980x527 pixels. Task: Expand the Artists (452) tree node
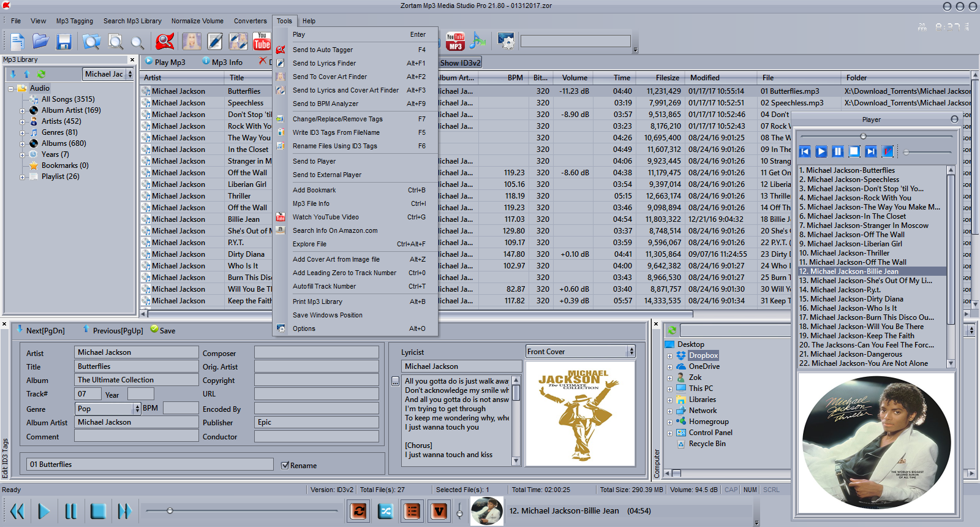point(23,122)
